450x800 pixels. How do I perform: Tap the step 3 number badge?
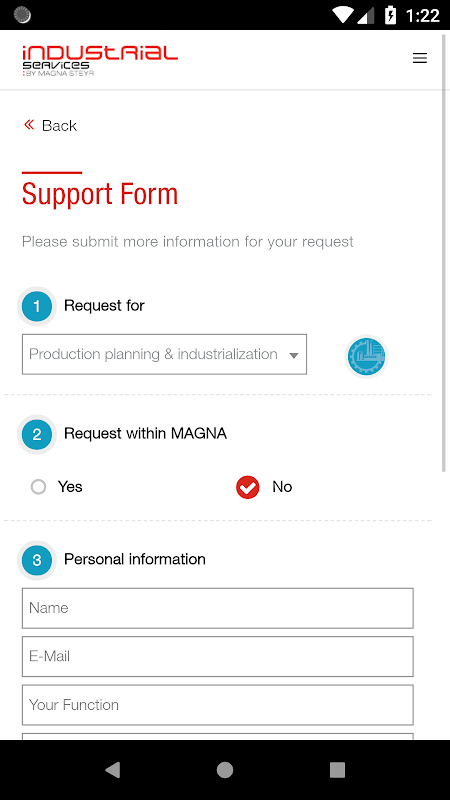37,560
